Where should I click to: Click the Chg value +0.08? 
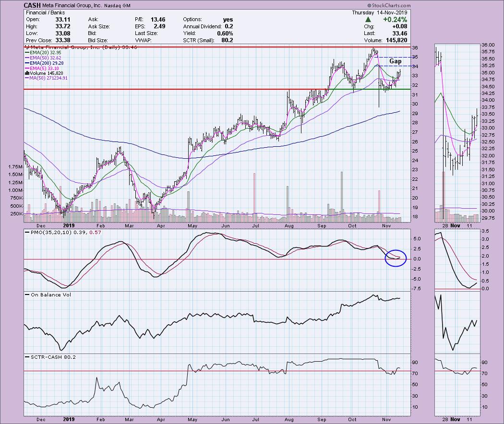click(399, 26)
